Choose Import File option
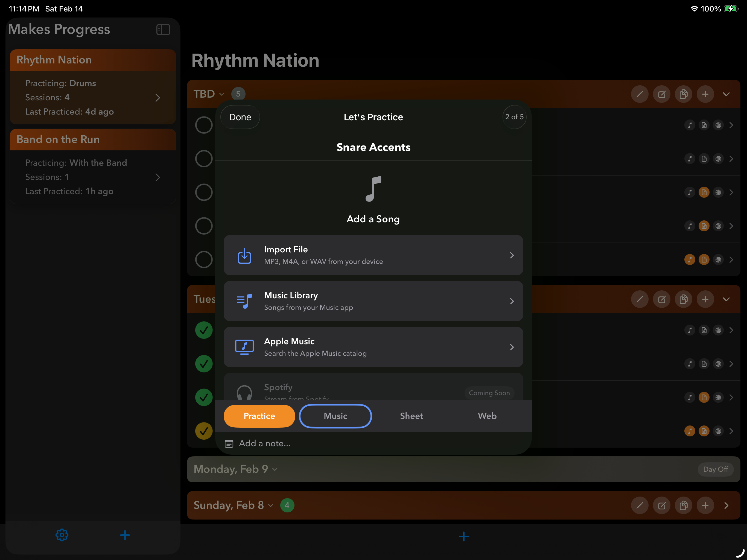 click(x=373, y=255)
